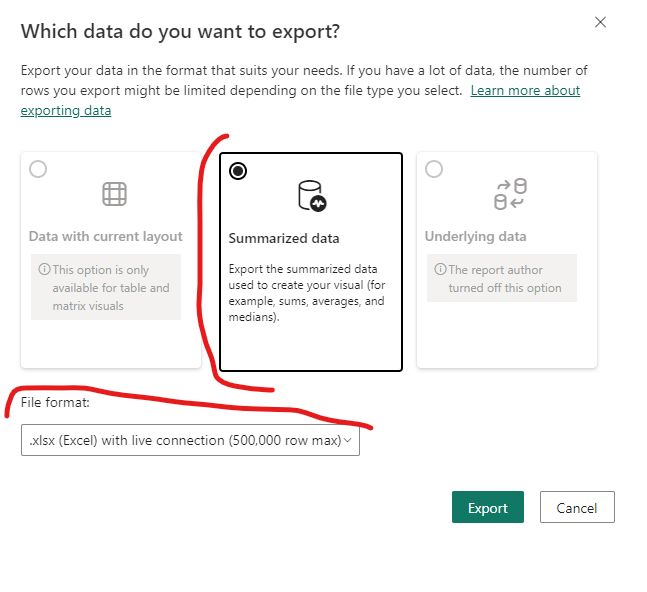Click the Which data do you want to export title

(180, 31)
